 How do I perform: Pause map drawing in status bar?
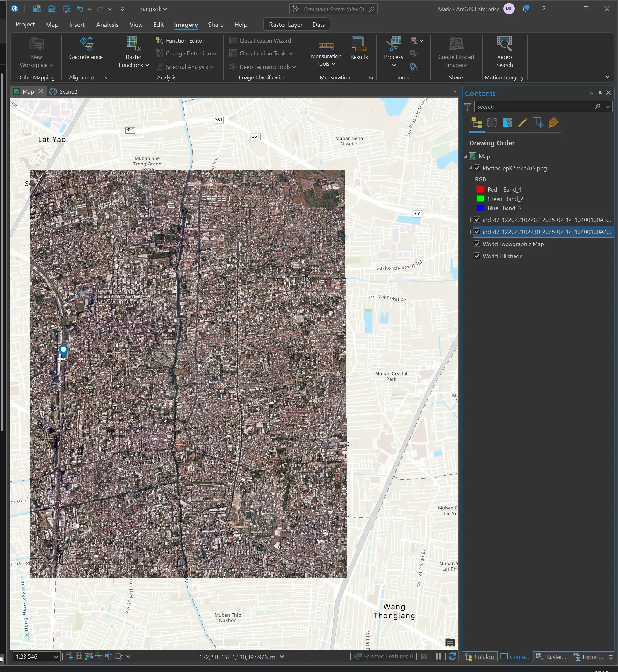pos(438,656)
